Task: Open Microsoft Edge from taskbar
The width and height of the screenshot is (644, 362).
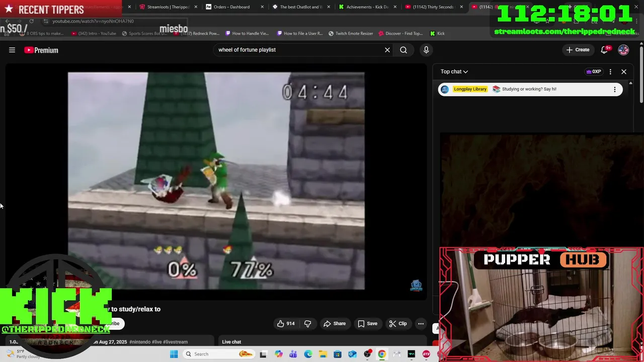Action: [308, 354]
